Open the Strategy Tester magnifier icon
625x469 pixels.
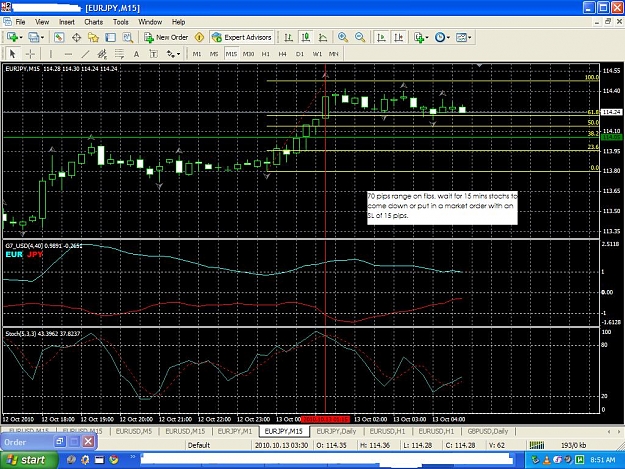coord(128,37)
